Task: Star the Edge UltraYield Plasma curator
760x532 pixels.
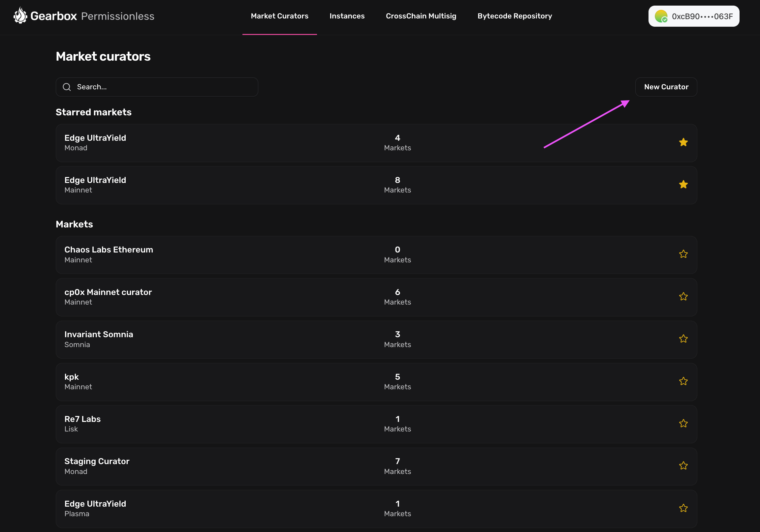Action: (x=683, y=508)
